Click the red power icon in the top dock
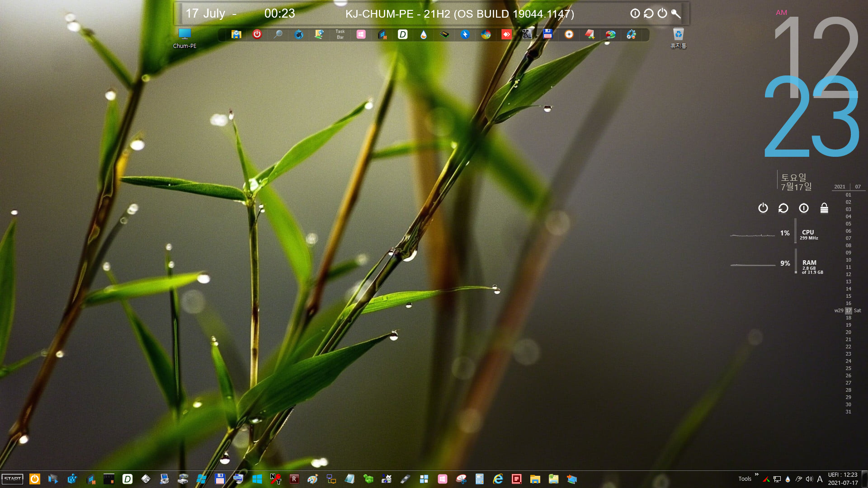Screen dimensions: 868x488 point(257,34)
